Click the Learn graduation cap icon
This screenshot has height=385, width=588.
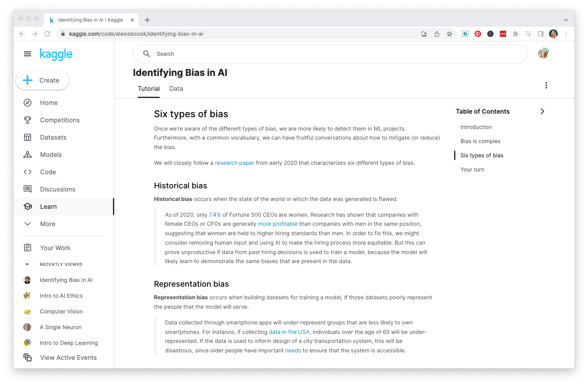pos(28,206)
